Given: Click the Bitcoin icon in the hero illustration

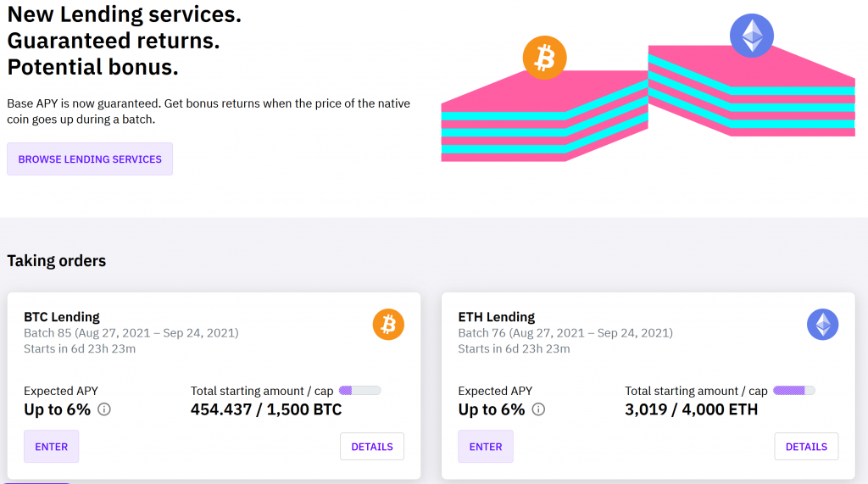Looking at the screenshot, I should coord(545,58).
